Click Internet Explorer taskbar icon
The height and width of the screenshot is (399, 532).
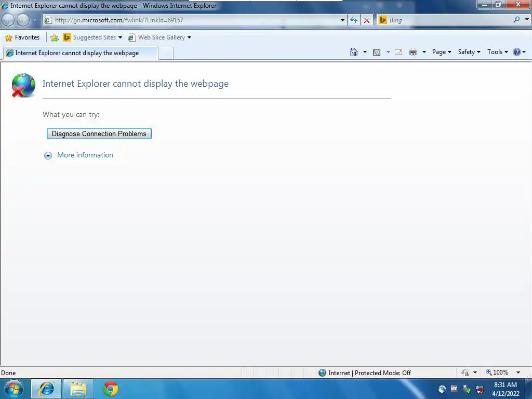click(46, 389)
